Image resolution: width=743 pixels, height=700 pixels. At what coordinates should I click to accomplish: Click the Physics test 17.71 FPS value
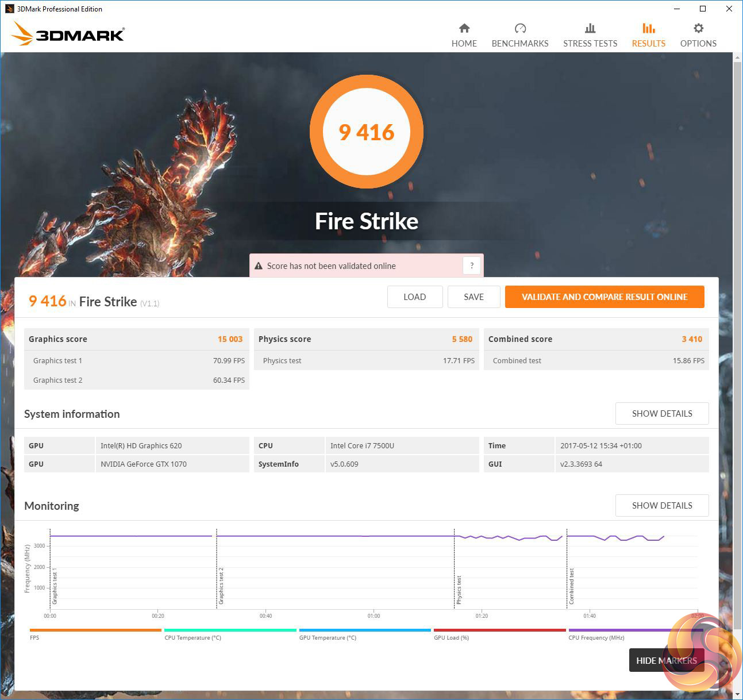tap(459, 361)
